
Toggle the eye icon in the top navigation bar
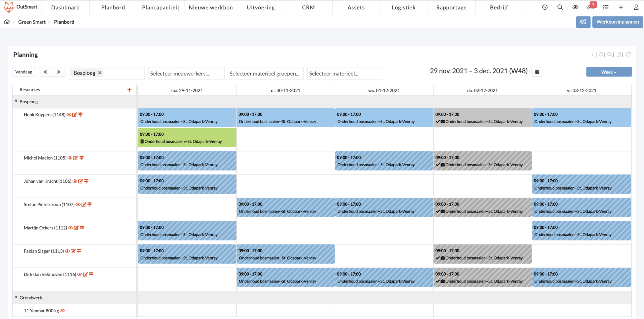click(575, 7)
